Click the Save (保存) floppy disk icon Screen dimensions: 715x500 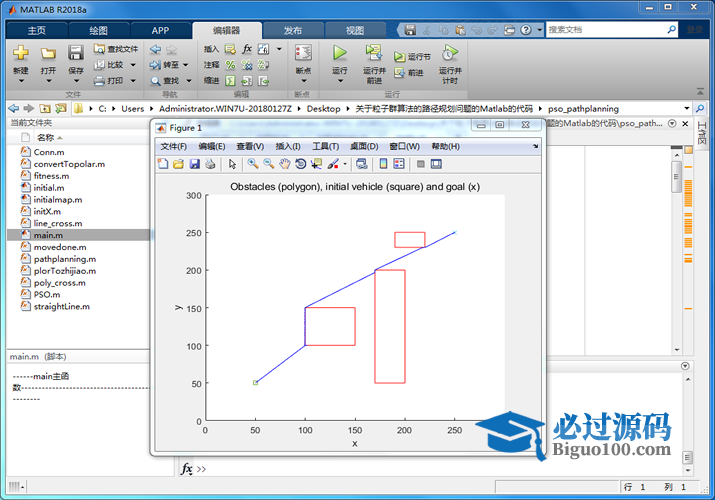pyautogui.click(x=76, y=53)
